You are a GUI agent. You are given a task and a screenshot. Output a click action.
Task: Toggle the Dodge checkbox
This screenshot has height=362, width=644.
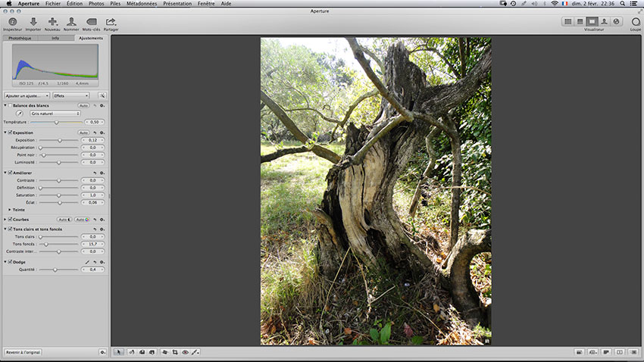pos(11,262)
